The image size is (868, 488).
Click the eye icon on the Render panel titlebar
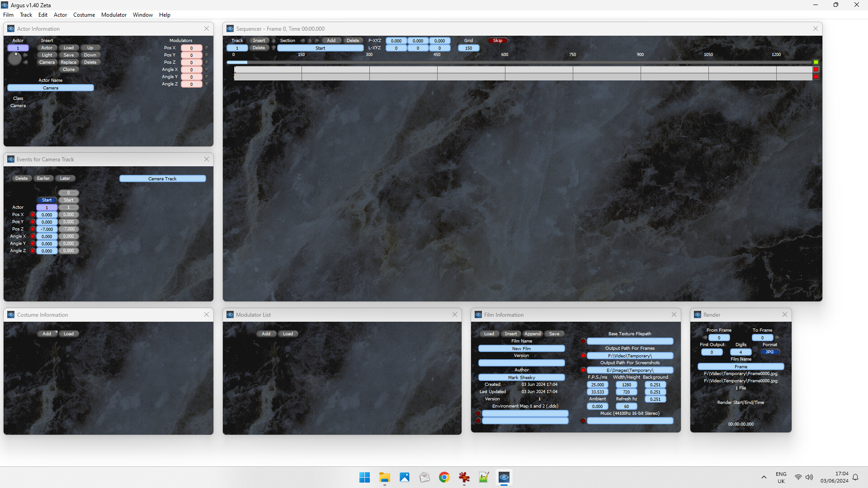698,314
